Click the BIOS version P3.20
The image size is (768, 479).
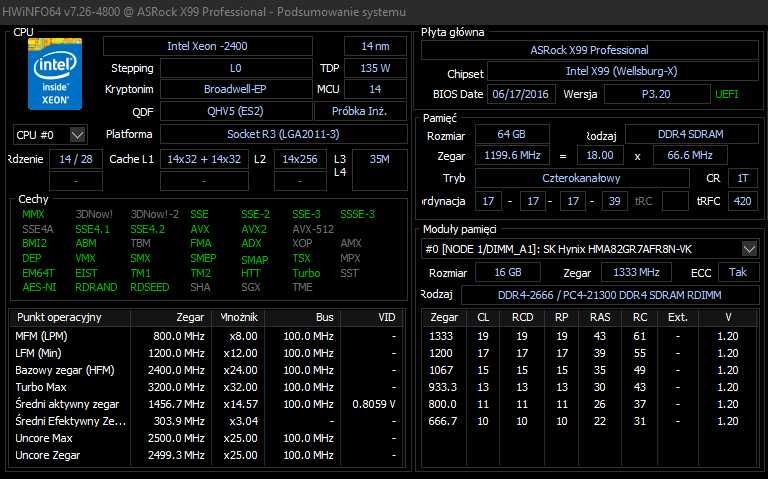tap(656, 94)
